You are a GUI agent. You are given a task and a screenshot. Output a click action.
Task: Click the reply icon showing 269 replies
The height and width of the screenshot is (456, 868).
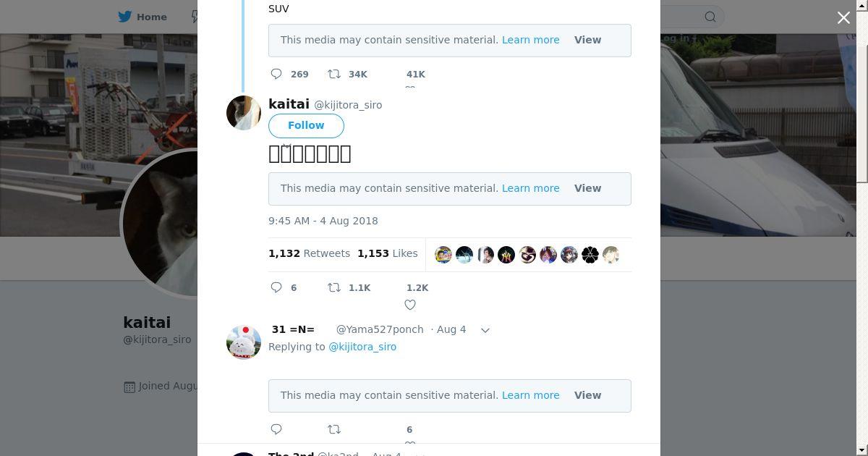click(x=276, y=74)
